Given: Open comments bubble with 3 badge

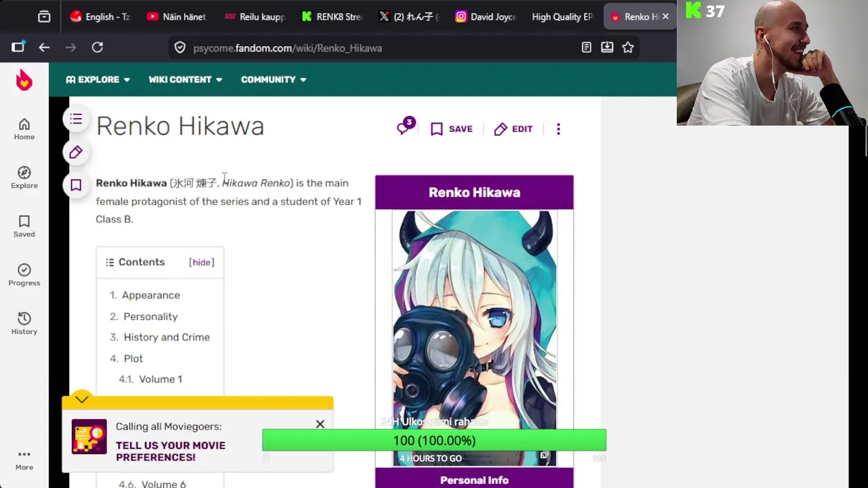Looking at the screenshot, I should coord(405,127).
